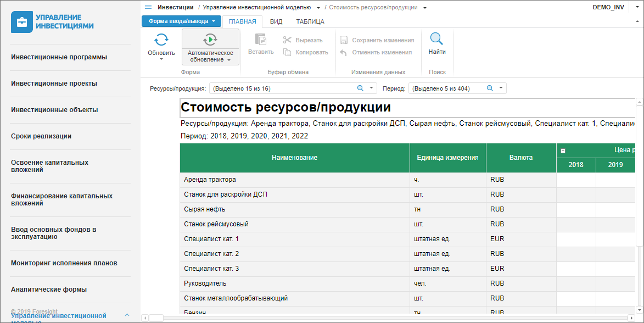Click the 2018 price cell for Аренда трактора
The image size is (644, 323).
coord(576,180)
